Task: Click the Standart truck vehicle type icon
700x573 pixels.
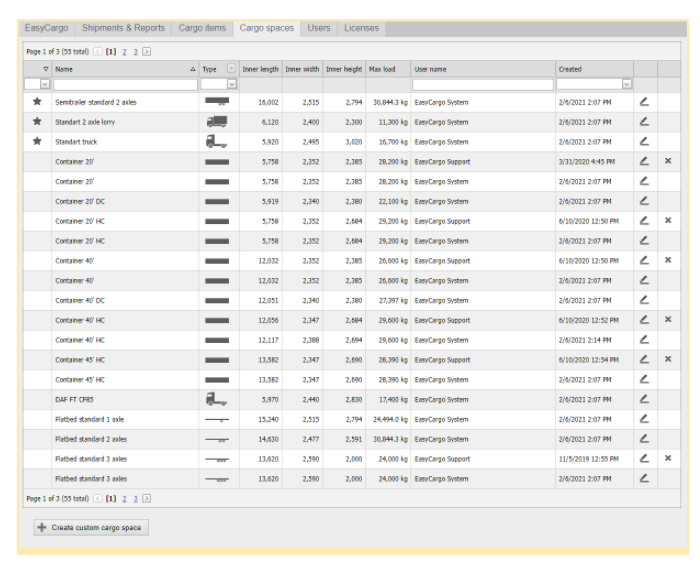Action: click(x=216, y=142)
